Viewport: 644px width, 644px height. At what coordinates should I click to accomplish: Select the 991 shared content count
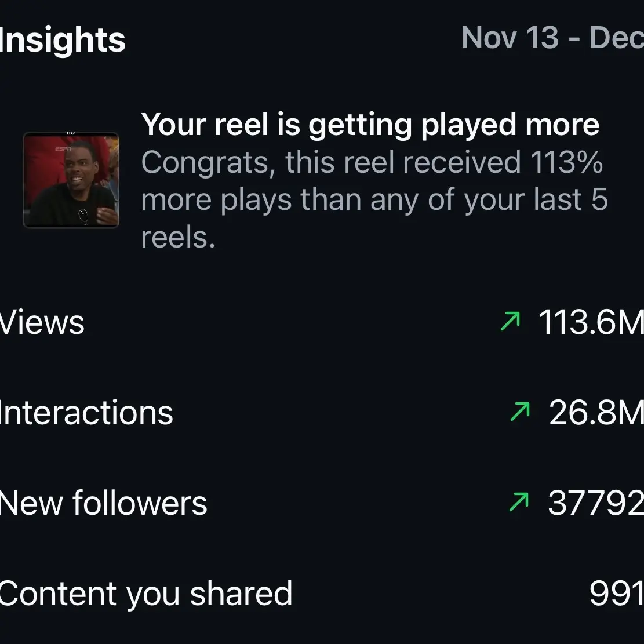[x=616, y=594]
